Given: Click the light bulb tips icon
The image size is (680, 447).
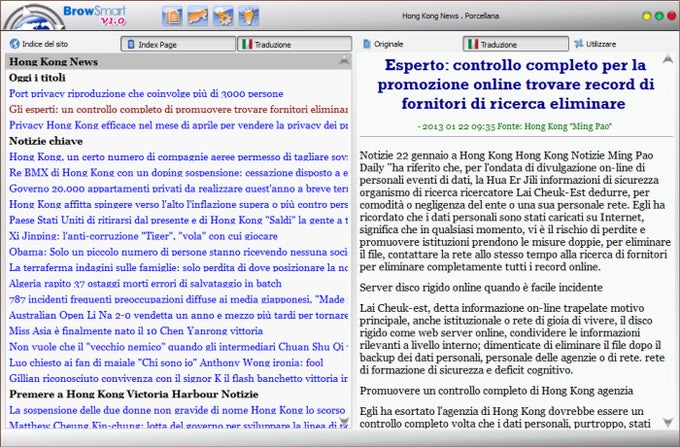Looking at the screenshot, I should click(x=249, y=16).
